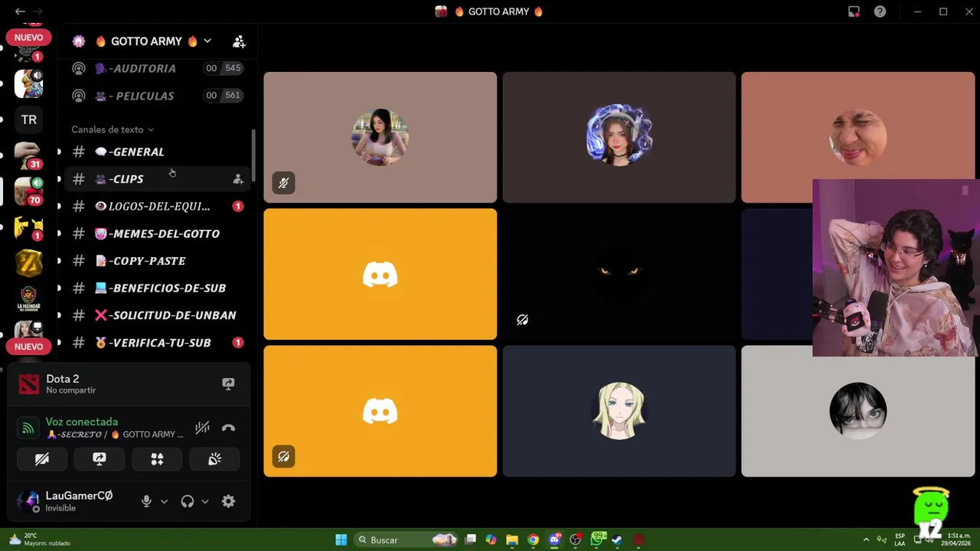Open the server with 70 notifications badge
Screen dimensions: 980x551
tap(28, 191)
